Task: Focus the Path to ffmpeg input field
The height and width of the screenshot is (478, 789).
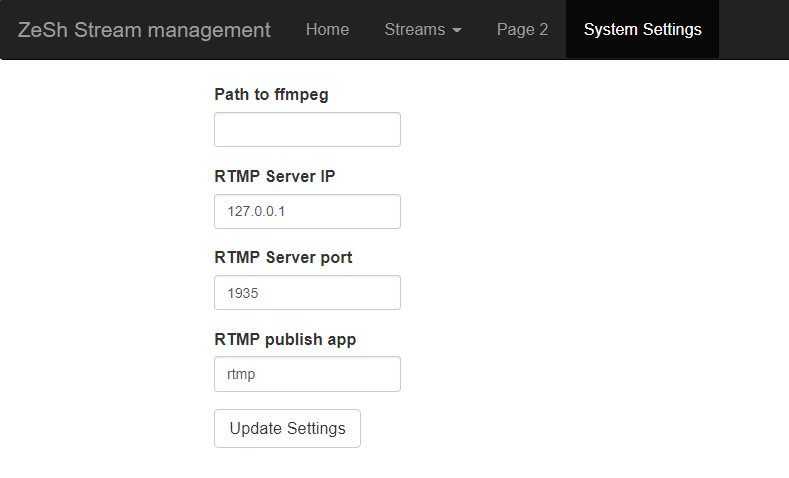Action: 307,130
